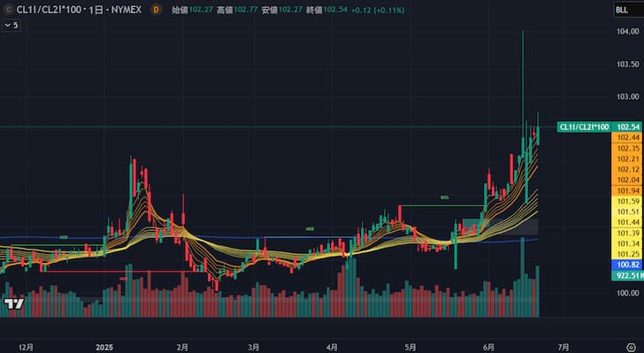Click the 終値 102.54 close value
The height and width of the screenshot is (353, 644).
pyautogui.click(x=326, y=10)
